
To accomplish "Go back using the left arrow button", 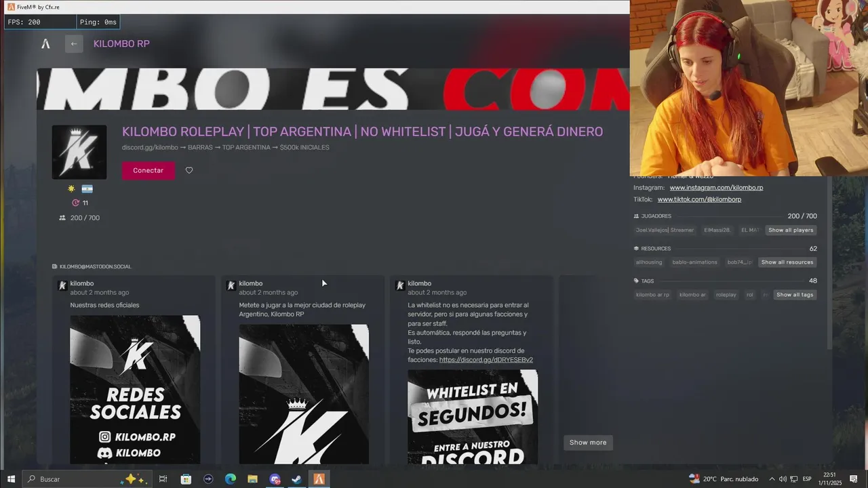I will [74, 44].
